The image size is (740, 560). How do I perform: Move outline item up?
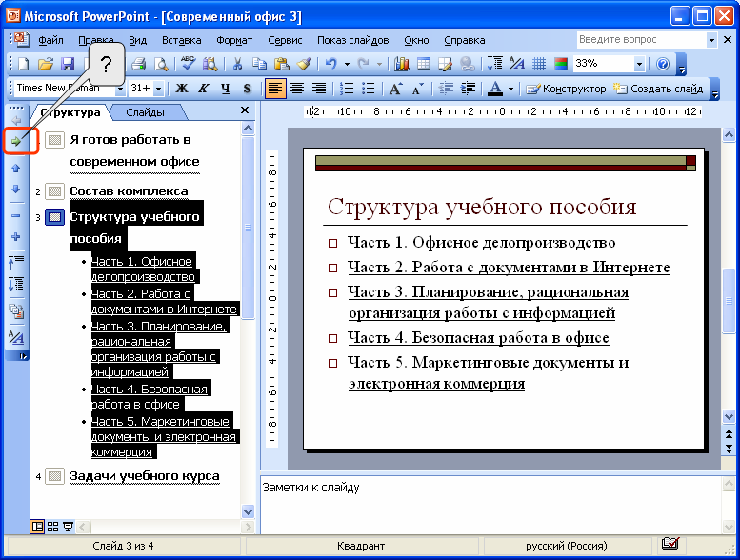click(x=15, y=168)
